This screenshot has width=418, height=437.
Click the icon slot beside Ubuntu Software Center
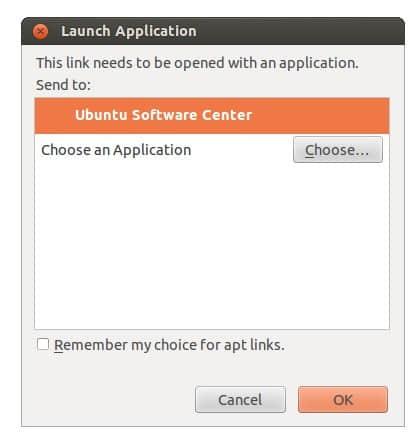57,115
